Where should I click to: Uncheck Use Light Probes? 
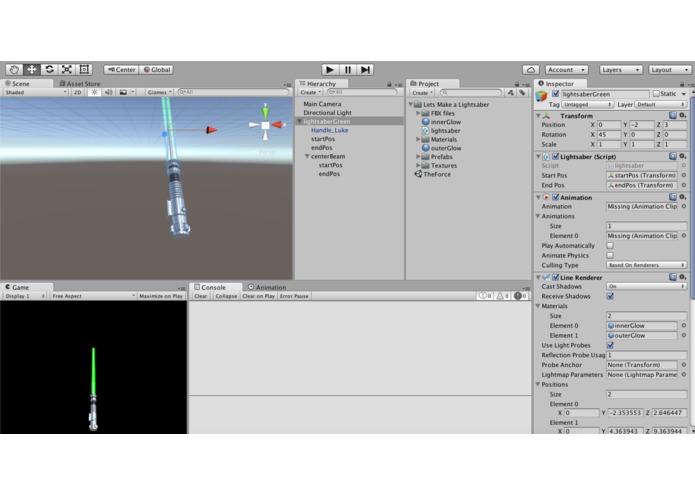click(610, 345)
